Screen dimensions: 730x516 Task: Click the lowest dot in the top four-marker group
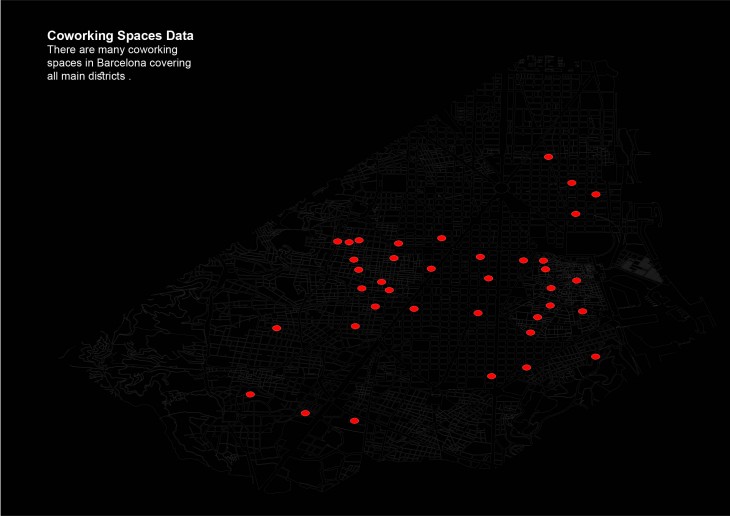pyautogui.click(x=575, y=214)
